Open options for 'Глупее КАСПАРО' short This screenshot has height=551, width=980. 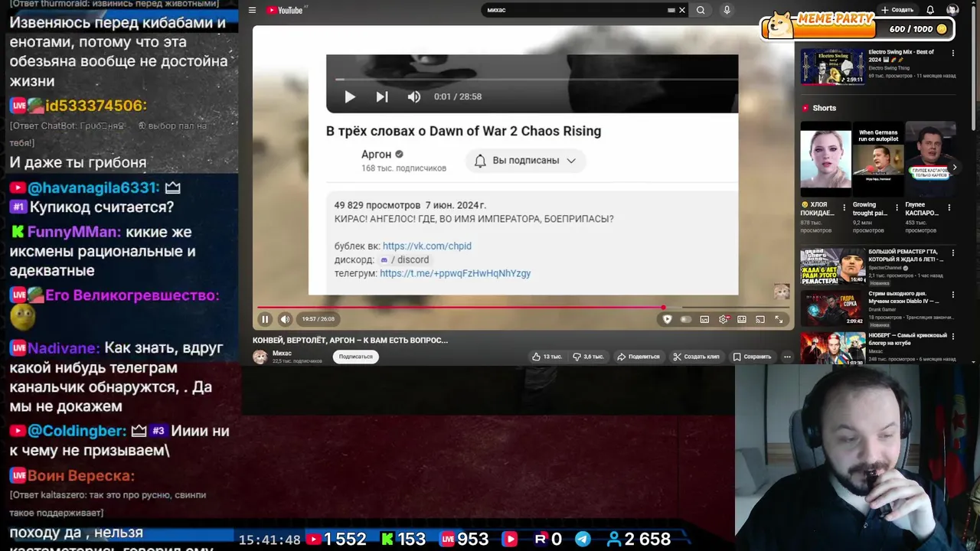[950, 207]
